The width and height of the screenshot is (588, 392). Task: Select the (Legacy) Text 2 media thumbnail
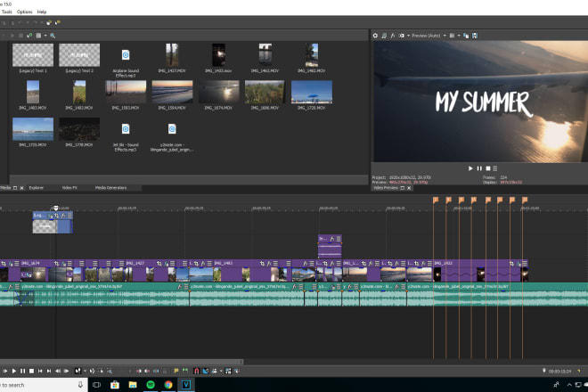(79, 55)
